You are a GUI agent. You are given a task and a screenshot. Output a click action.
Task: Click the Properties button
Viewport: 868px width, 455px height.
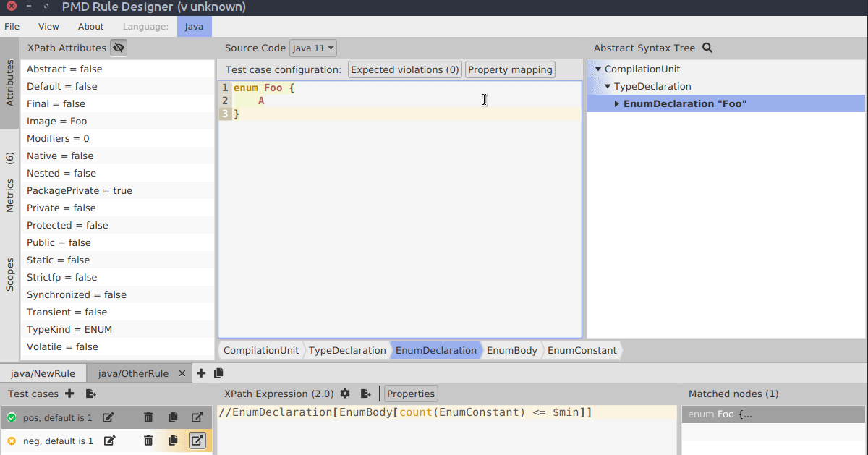tap(411, 394)
